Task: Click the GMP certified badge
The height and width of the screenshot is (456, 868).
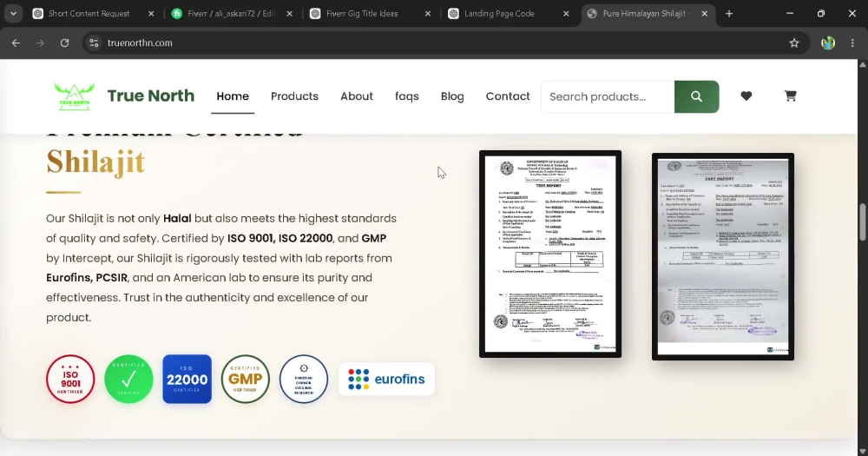Action: 246,379
